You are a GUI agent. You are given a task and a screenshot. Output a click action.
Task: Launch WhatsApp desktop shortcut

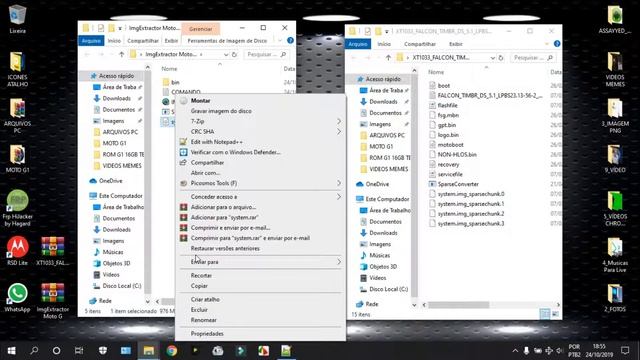(x=17, y=298)
